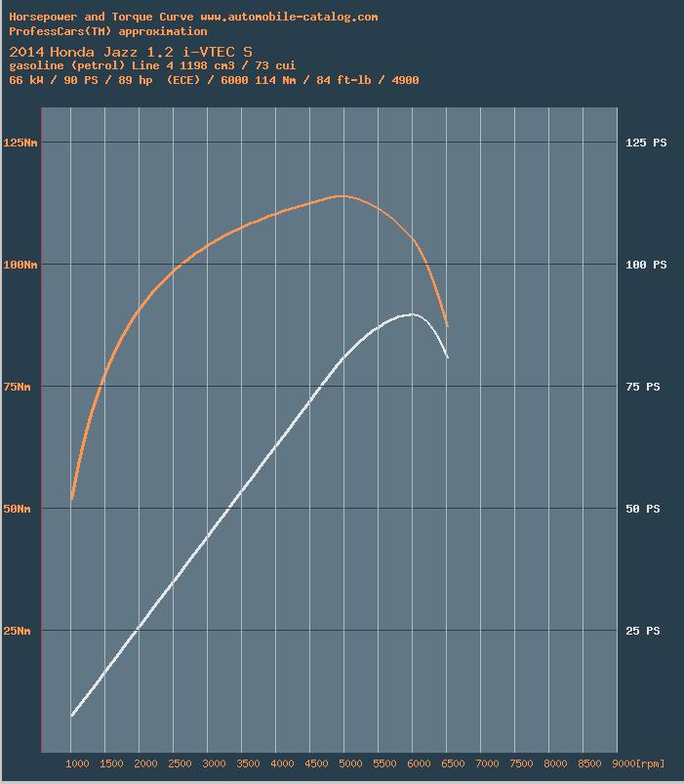Click the '2500' rpm axis label
The image size is (684, 784).
pyautogui.click(x=180, y=763)
